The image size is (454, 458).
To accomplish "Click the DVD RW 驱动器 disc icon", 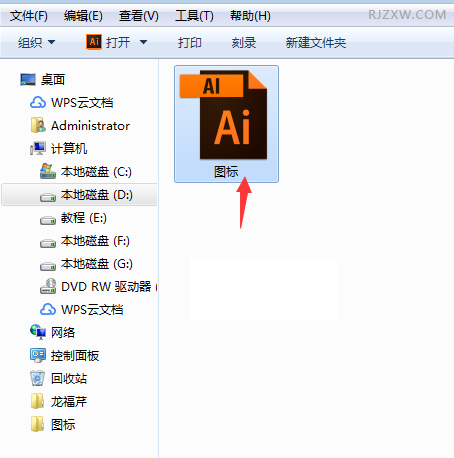I will (48, 286).
